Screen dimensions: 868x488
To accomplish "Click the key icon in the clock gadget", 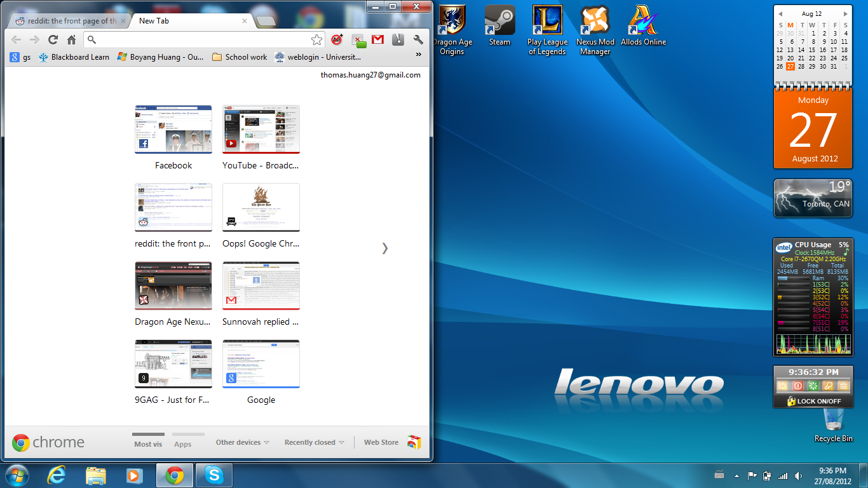I will (x=828, y=386).
